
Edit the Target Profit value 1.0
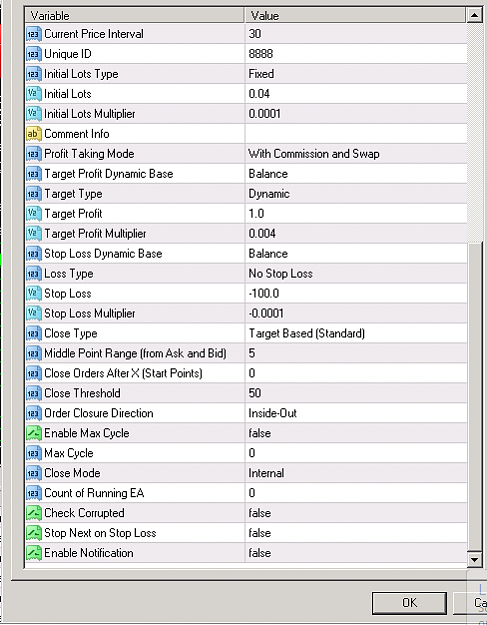click(356, 214)
